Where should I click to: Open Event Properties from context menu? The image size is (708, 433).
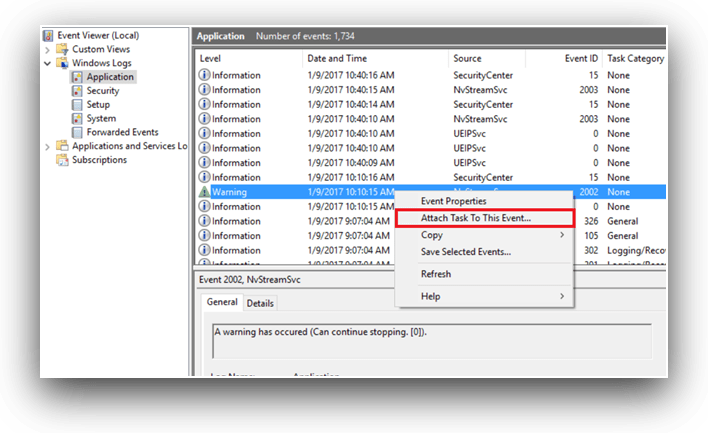pyautogui.click(x=453, y=201)
